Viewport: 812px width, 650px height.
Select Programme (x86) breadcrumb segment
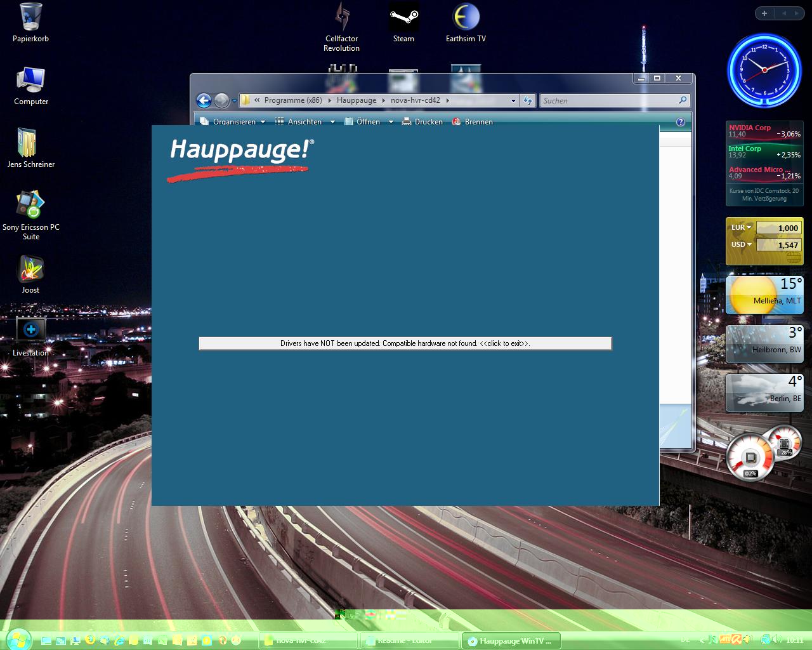293,100
